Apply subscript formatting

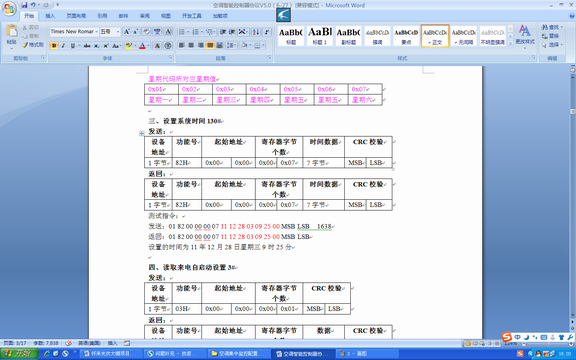tap(96, 46)
